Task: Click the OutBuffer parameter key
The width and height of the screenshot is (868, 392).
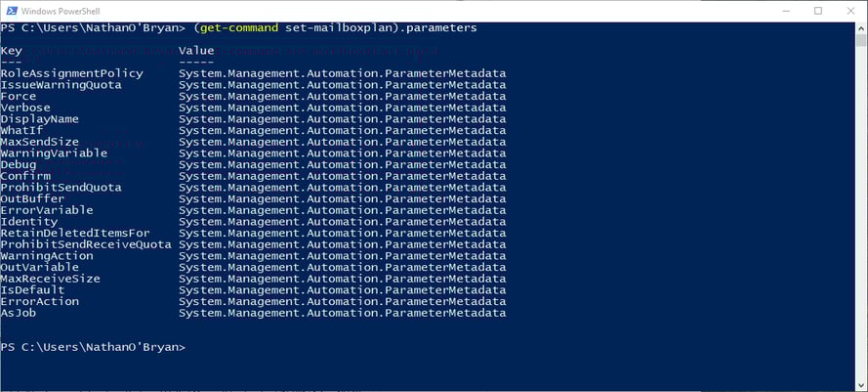Action: (x=32, y=198)
